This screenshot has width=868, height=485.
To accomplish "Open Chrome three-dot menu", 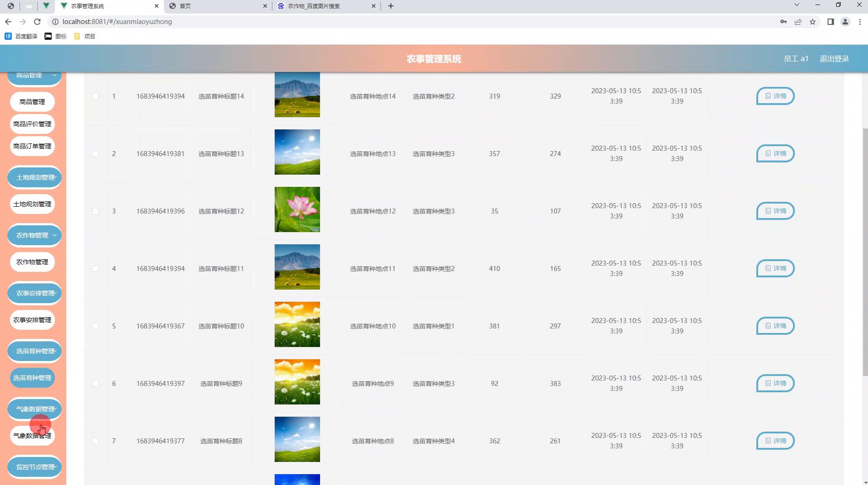I will (x=860, y=22).
